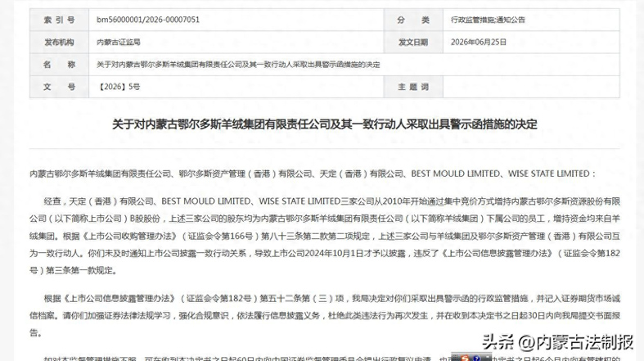Screen dimensions: 644x361
Task: Click the 主题词 label cell
Action: (413, 87)
